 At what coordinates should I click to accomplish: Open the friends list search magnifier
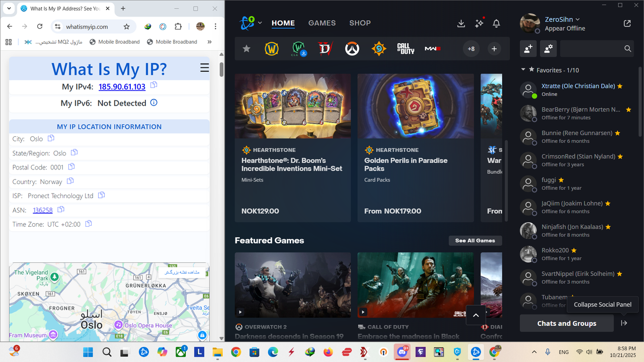click(627, 48)
